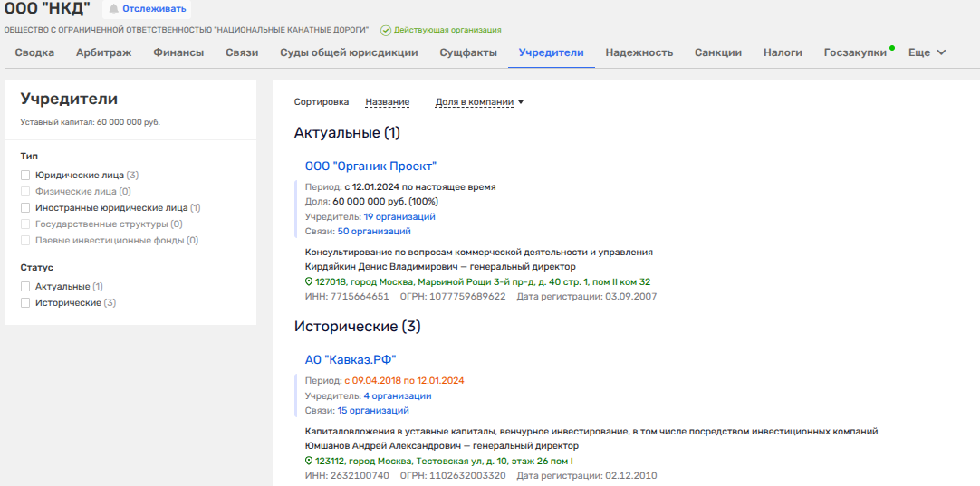The image size is (980, 486).
Task: Open the Финансы tab
Action: click(178, 52)
